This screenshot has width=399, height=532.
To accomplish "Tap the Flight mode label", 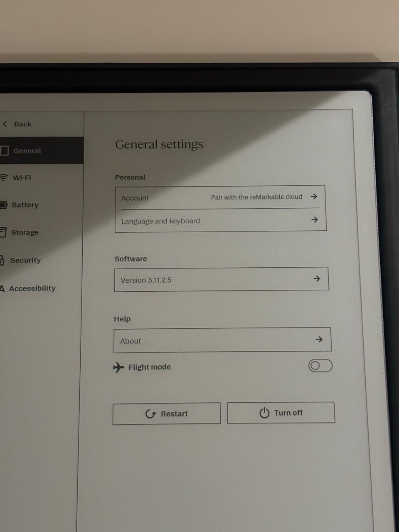I will point(150,367).
